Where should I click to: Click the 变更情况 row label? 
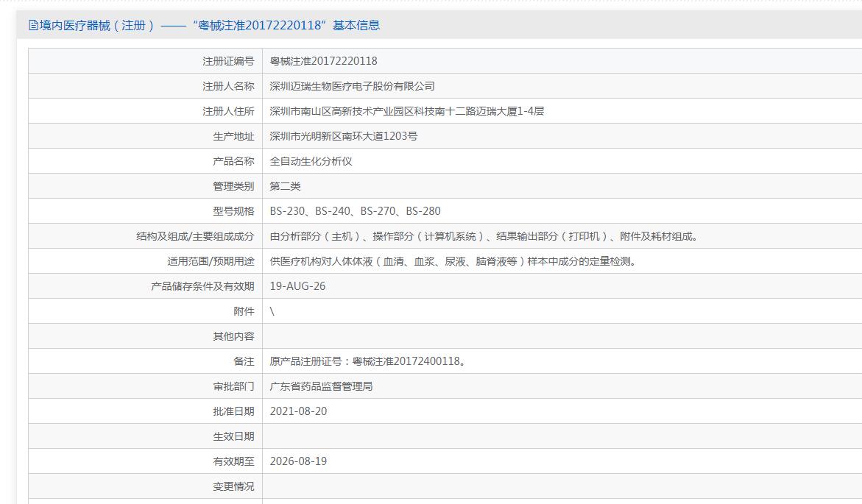coord(233,486)
